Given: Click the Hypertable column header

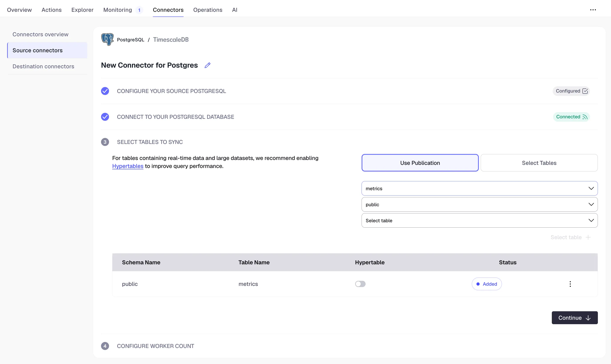Looking at the screenshot, I should pyautogui.click(x=370, y=262).
